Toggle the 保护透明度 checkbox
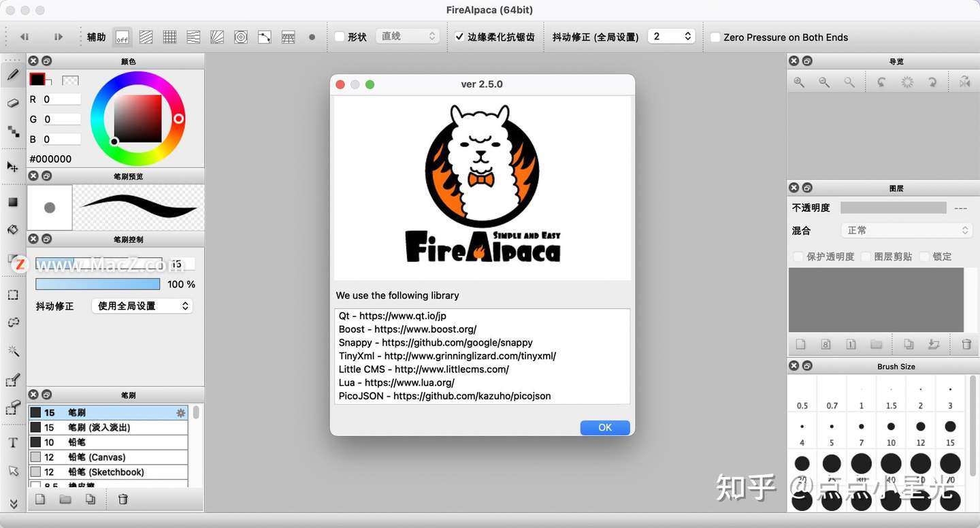 pos(798,257)
